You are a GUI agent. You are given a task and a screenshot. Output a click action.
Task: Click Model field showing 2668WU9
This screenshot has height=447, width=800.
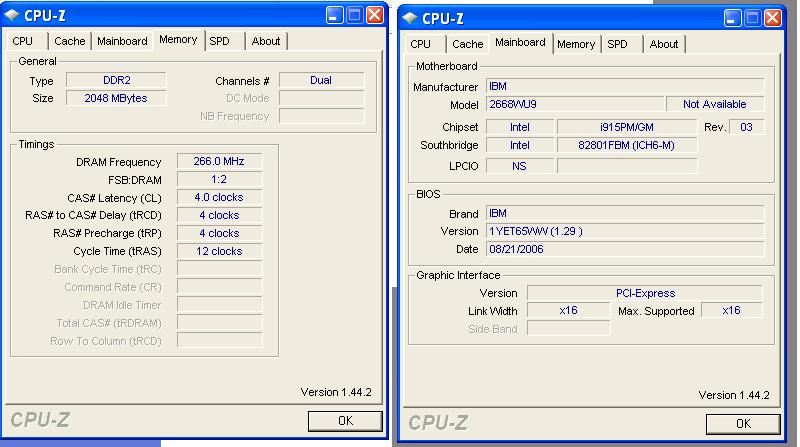pyautogui.click(x=575, y=104)
